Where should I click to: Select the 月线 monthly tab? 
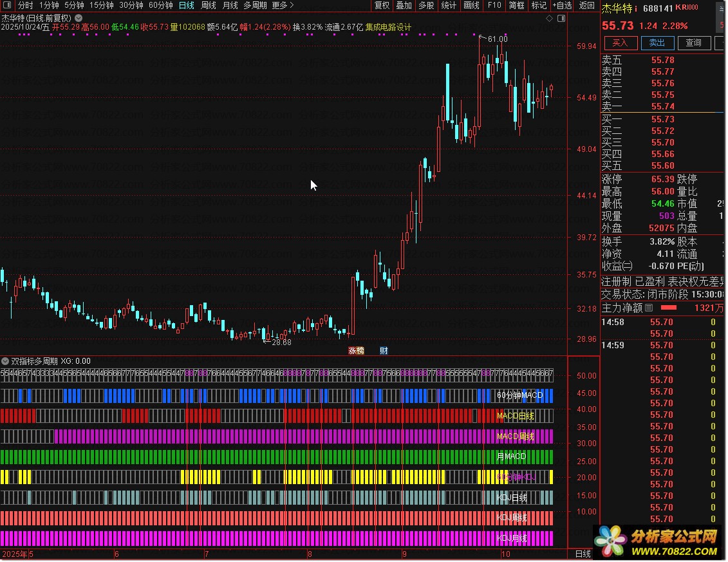click(x=230, y=5)
